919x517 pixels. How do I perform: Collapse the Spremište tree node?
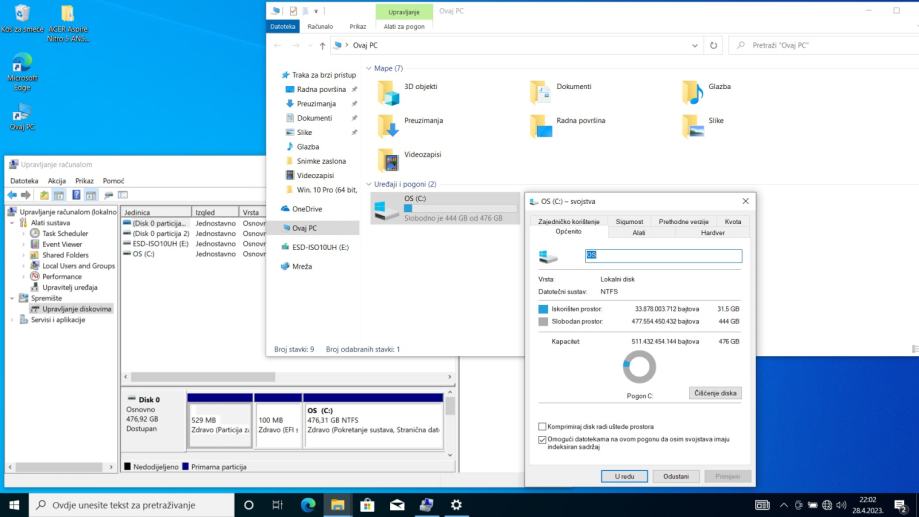pyautogui.click(x=12, y=298)
